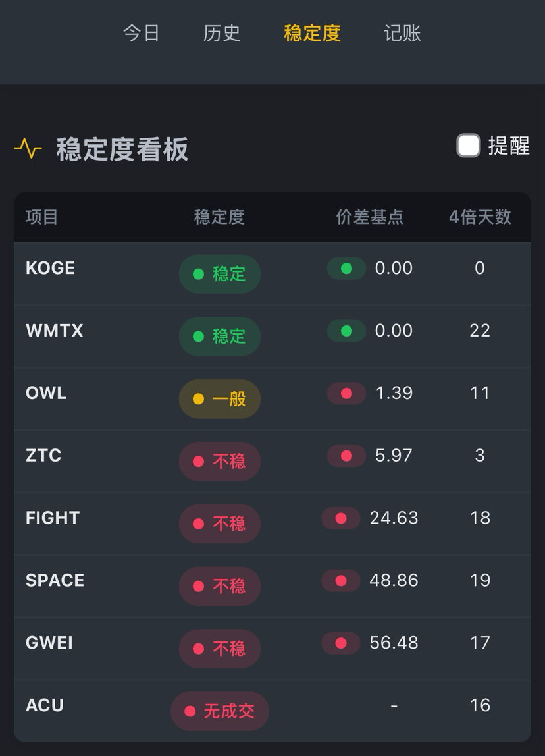The image size is (545, 756).
Task: Select the active 稳定度 tab
Action: click(x=312, y=34)
